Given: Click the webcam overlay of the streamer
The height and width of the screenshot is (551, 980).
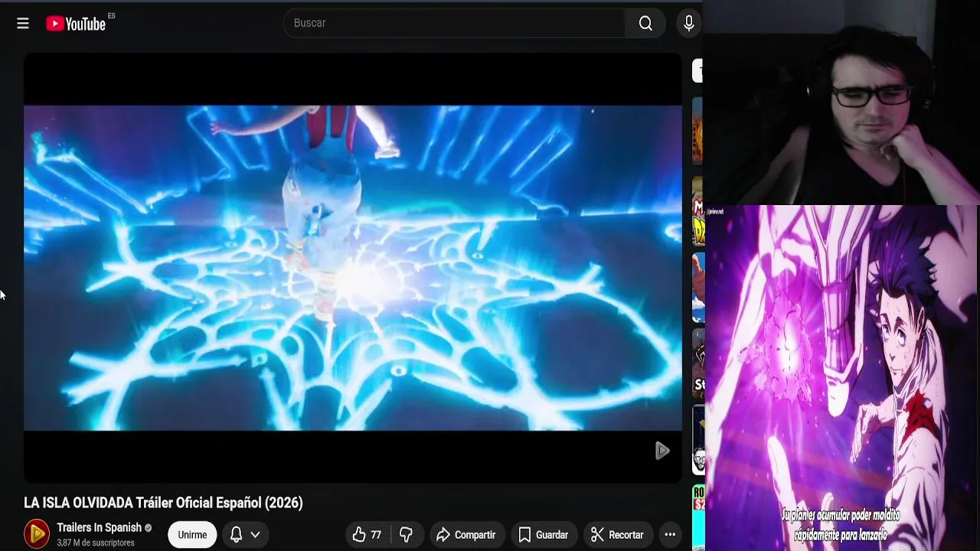Looking at the screenshot, I should click(x=841, y=103).
